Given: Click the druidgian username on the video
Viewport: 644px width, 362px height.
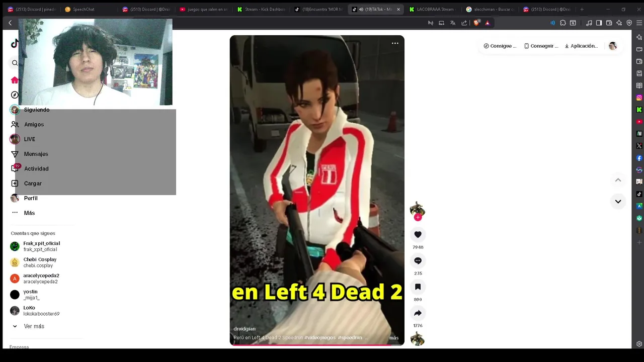Looking at the screenshot, I should 245,329.
